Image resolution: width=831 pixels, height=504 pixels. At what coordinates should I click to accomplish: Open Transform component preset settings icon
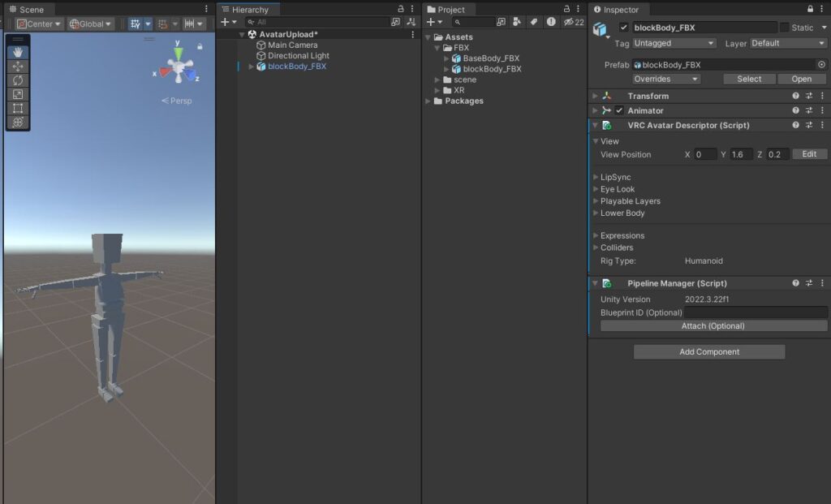click(809, 97)
